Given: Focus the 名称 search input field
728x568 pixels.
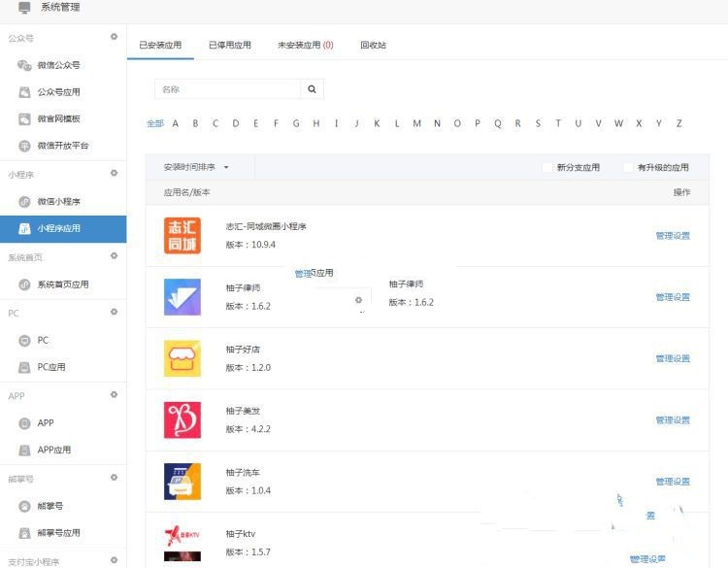Looking at the screenshot, I should click(x=227, y=89).
